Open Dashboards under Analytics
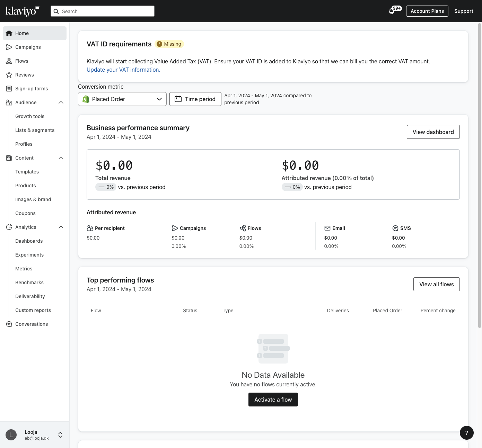 pyautogui.click(x=29, y=241)
